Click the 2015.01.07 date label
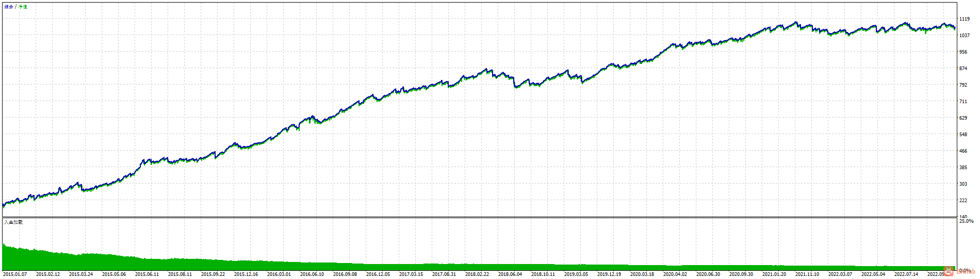This screenshot has height=279, width=980. (x=15, y=274)
